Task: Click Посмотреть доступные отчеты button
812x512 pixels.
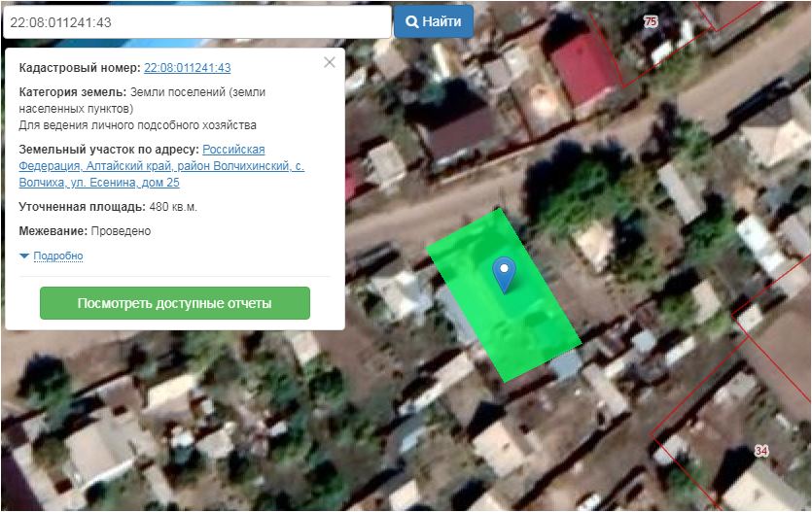Action: pos(174,303)
